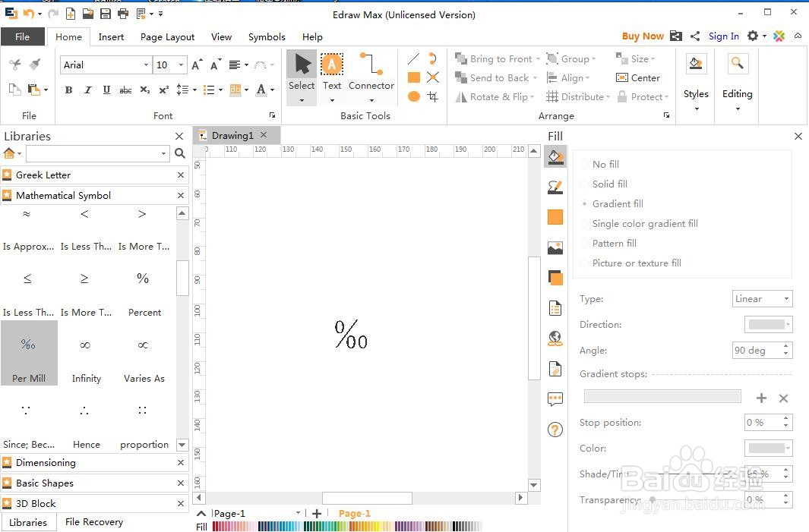Click the Center arrange button

click(638, 78)
